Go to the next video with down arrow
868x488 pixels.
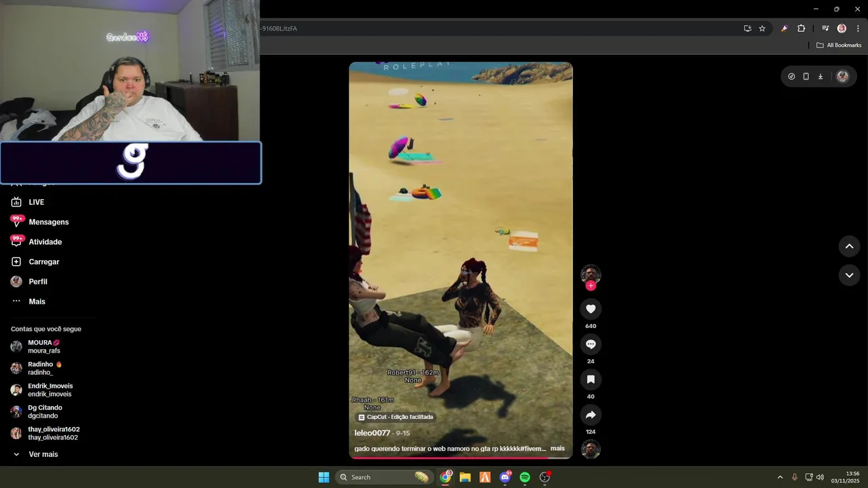pos(849,275)
